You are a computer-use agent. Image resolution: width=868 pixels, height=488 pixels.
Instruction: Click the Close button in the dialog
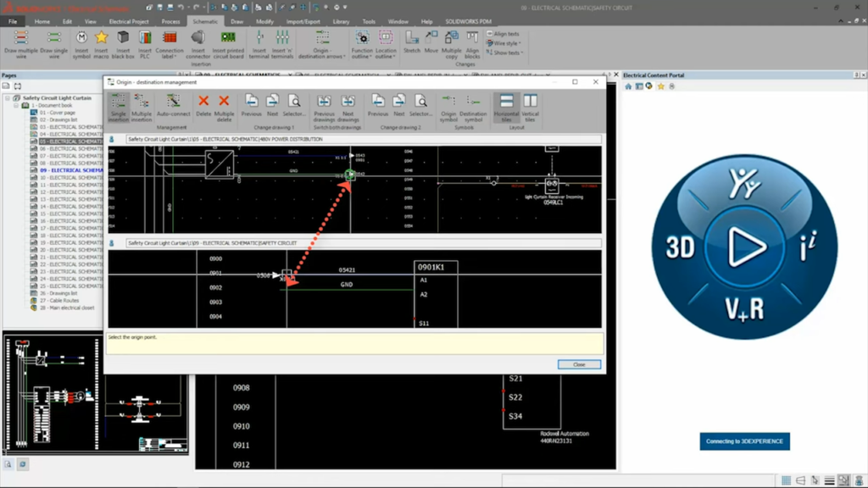[580, 364]
